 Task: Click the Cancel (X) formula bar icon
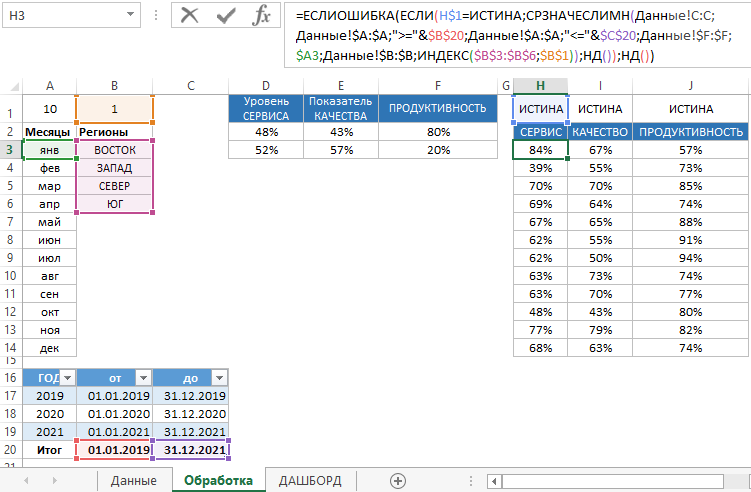point(190,16)
